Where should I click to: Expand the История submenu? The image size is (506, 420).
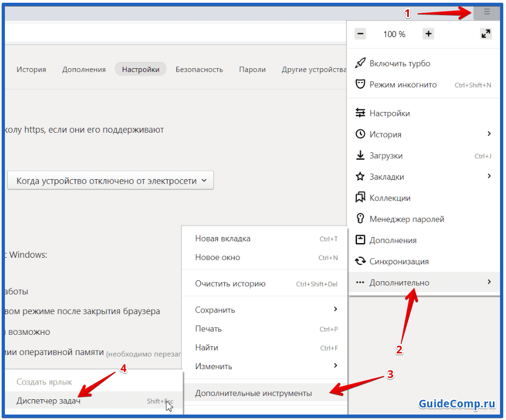489,134
